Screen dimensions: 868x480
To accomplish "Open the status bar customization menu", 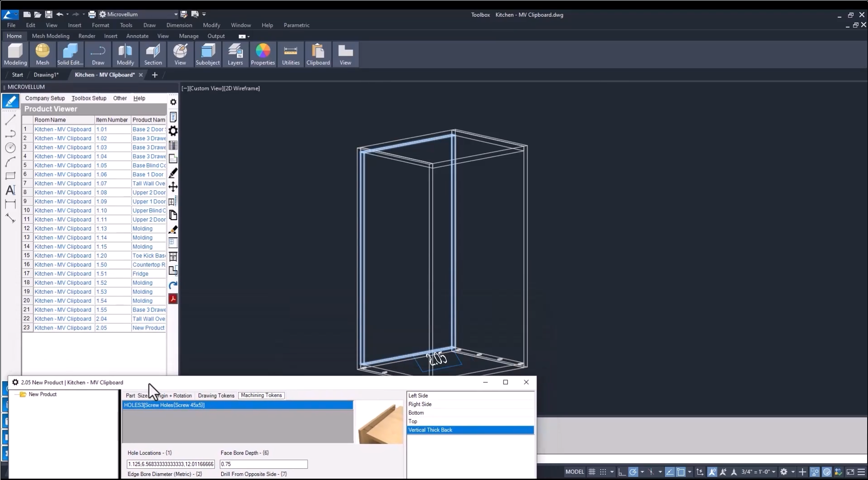I will point(861,472).
